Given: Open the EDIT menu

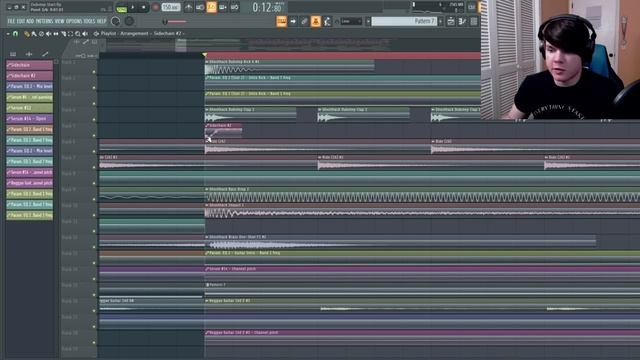Looking at the screenshot, I should 20,21.
